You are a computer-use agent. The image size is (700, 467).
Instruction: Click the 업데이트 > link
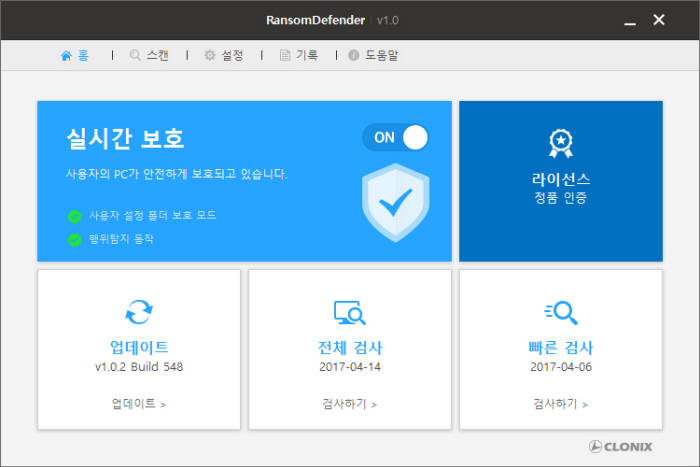pos(139,404)
